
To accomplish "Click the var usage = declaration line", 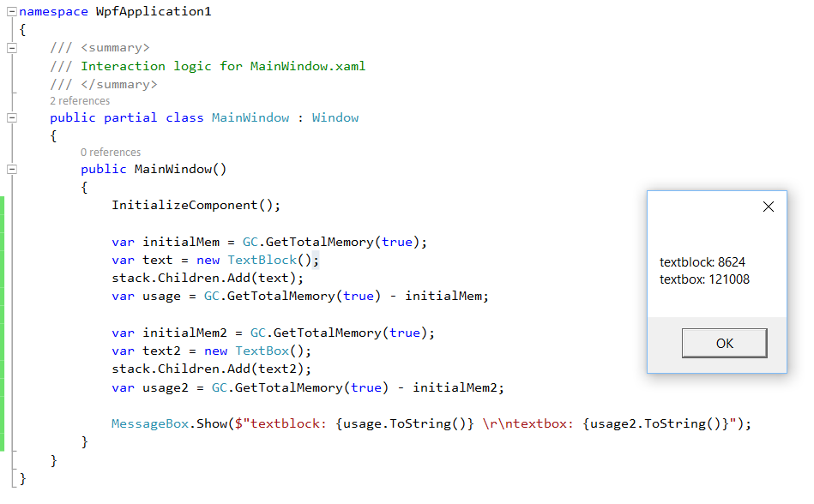I will 300,297.
